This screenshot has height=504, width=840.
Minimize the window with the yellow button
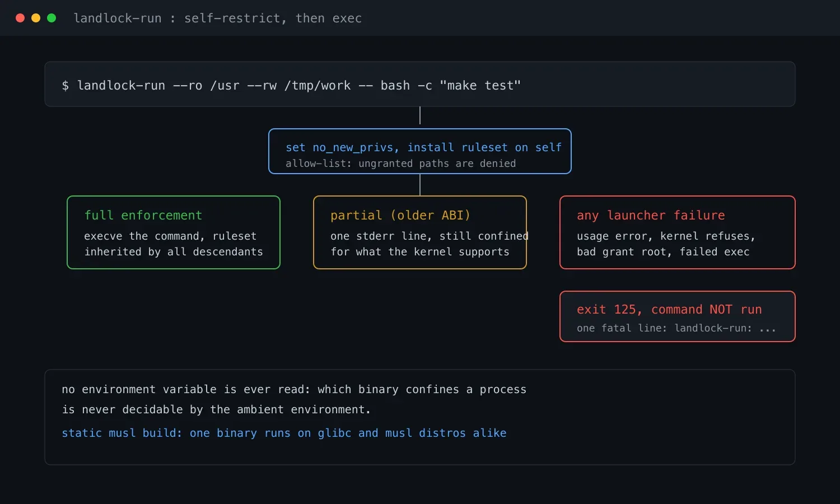tap(36, 18)
